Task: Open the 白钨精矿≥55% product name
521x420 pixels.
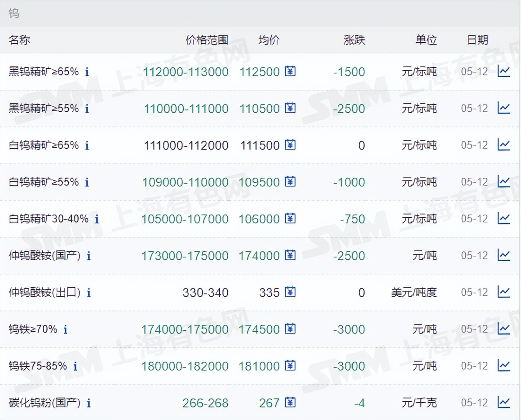Action: click(x=44, y=182)
